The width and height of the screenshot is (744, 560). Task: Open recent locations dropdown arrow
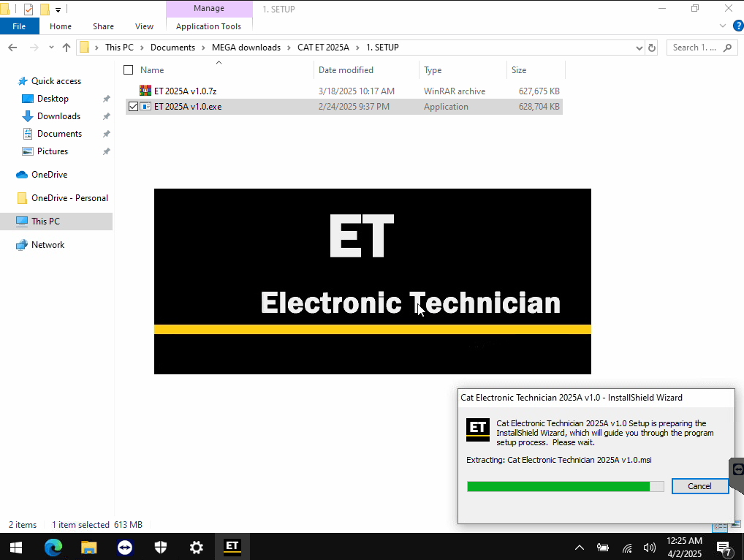pos(51,48)
